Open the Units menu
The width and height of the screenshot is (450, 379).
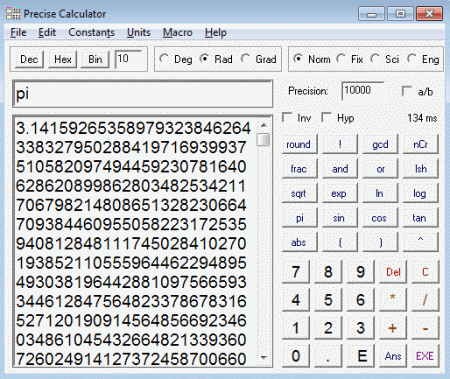139,33
